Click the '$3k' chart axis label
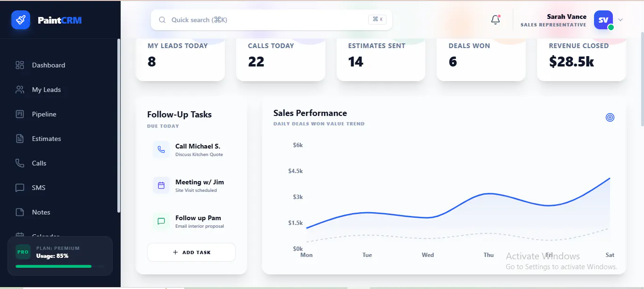Screen dimensions: 644x289 pyautogui.click(x=298, y=197)
